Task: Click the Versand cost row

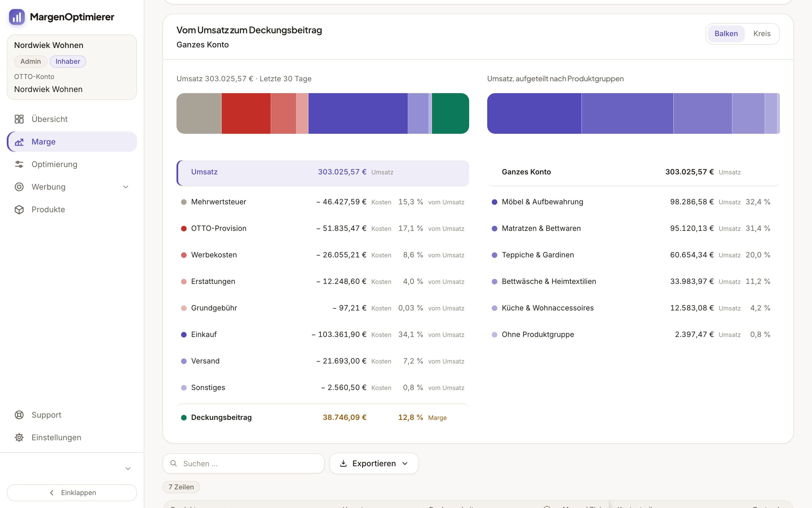Action: [323, 361]
